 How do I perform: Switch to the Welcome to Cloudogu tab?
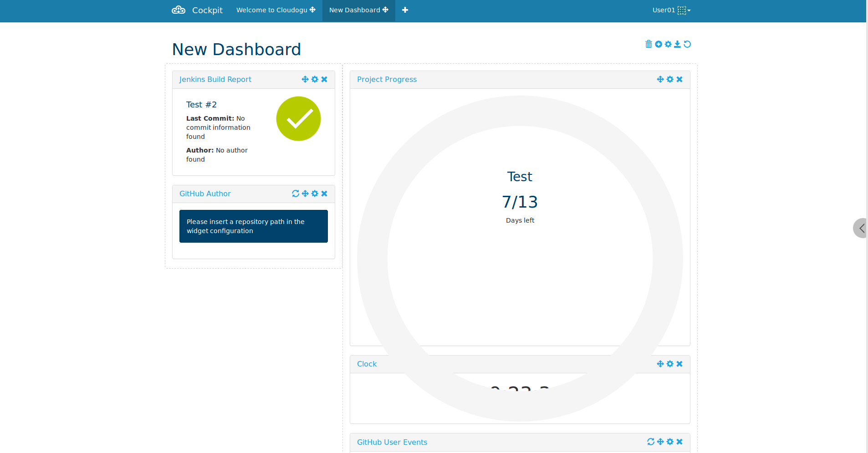pyautogui.click(x=272, y=10)
